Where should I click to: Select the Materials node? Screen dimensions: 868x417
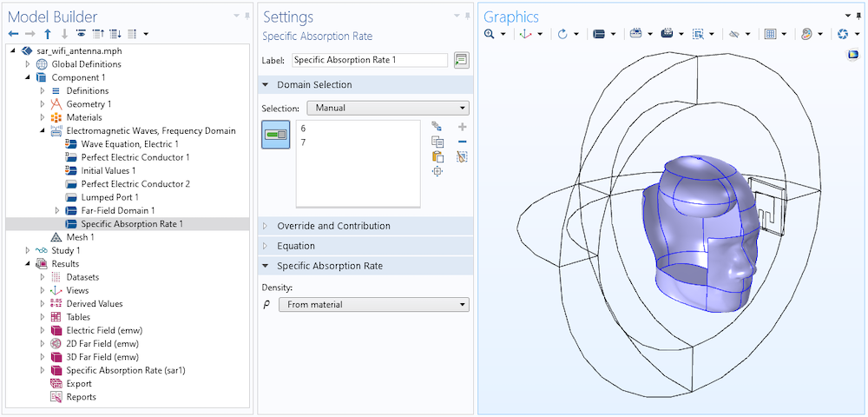(84, 117)
